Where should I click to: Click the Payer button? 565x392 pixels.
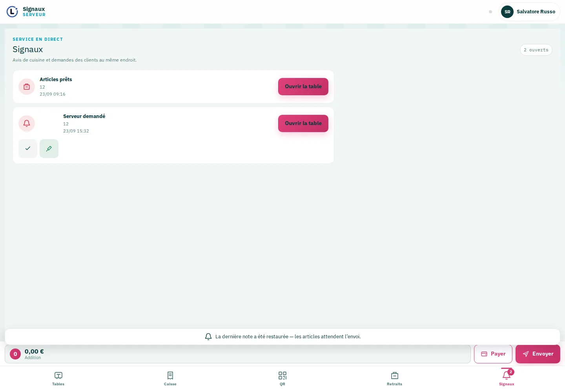tap(493, 354)
